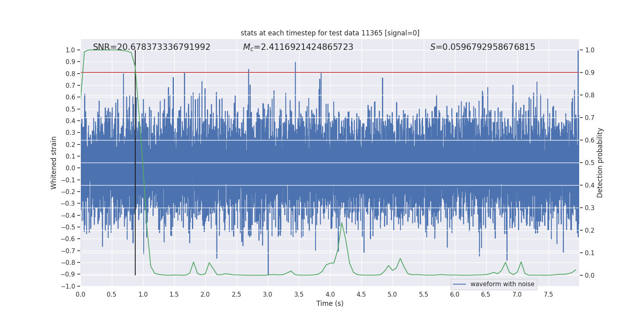Click the 'Whitened strain' y-axis label
The image size is (644, 322).
pyautogui.click(x=54, y=163)
